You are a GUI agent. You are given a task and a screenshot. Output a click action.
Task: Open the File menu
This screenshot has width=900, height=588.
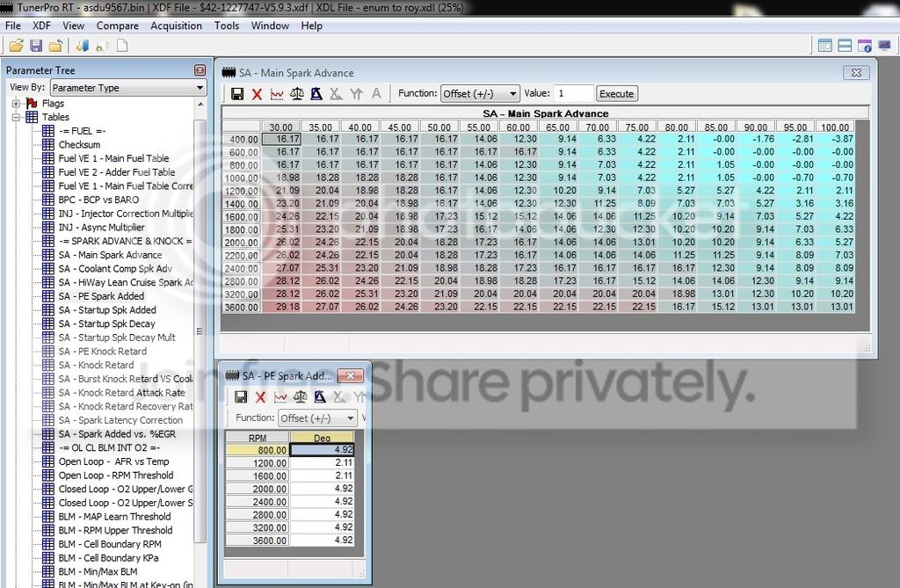coord(12,25)
